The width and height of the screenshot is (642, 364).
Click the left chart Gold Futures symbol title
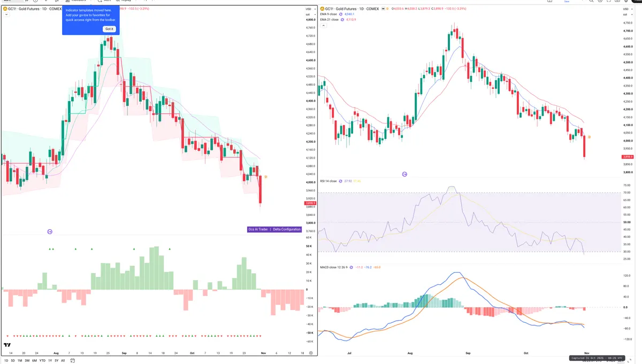click(35, 9)
